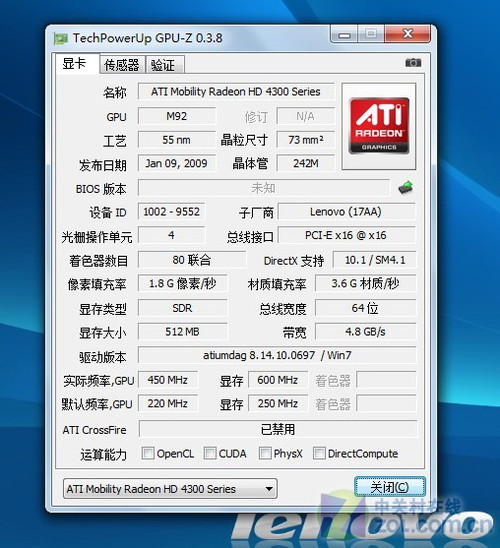Click the 实际频率 GPU field 450 MHz
Viewport: 500px width, 548px height.
168,380
